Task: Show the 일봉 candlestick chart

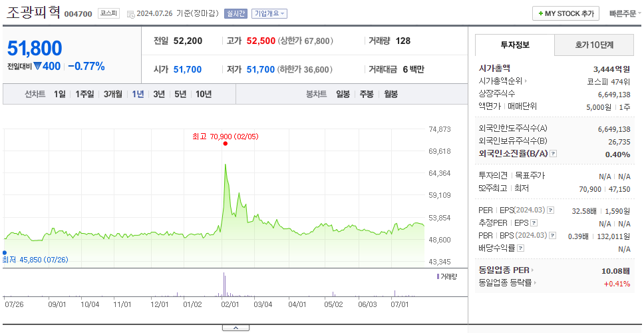Action: point(343,94)
